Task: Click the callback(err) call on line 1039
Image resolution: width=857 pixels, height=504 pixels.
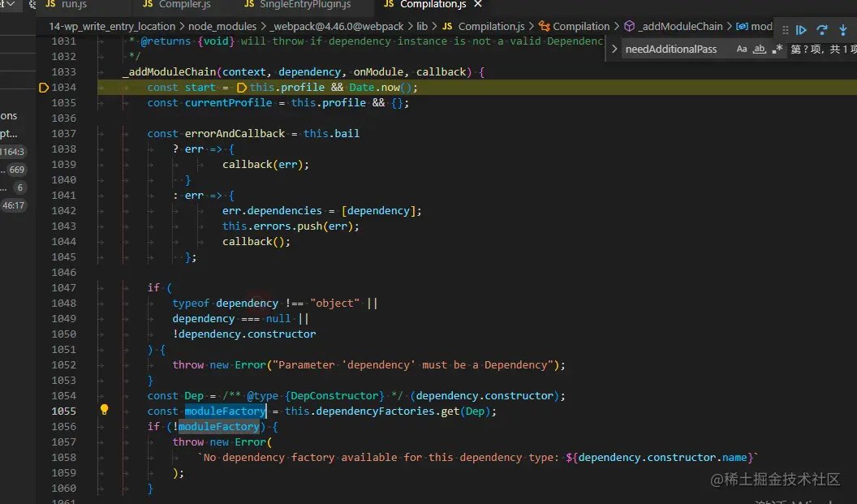Action: coord(262,165)
